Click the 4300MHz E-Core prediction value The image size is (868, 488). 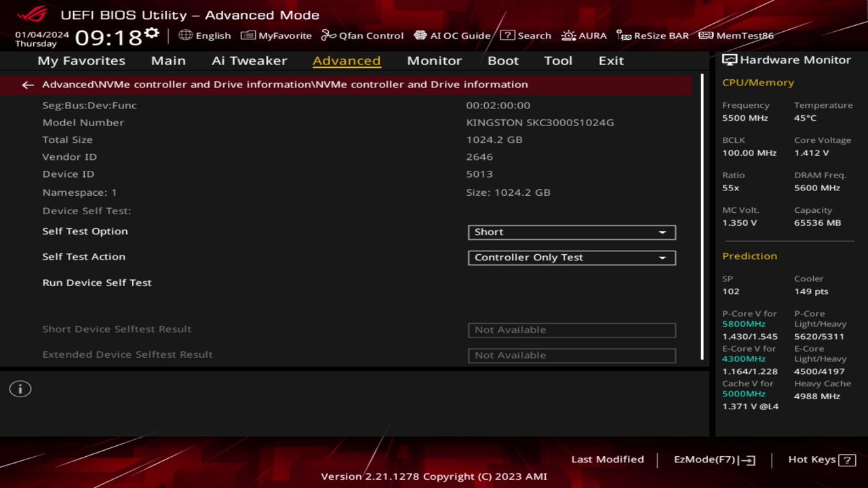pyautogui.click(x=743, y=359)
